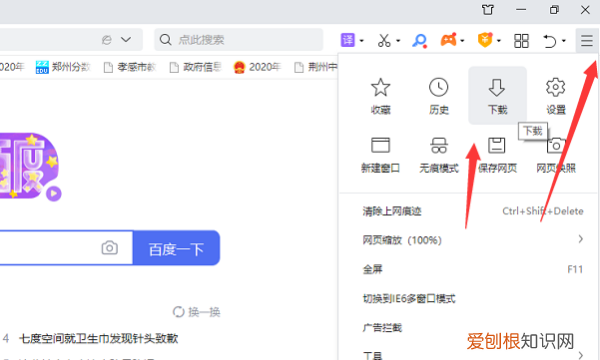Click the scissors screenshot tool icon

(x=384, y=40)
